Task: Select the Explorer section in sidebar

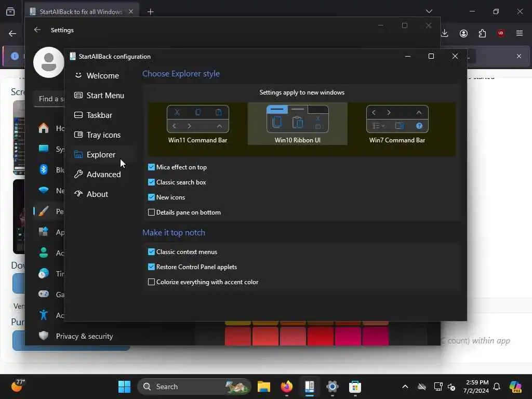Action: coord(102,154)
